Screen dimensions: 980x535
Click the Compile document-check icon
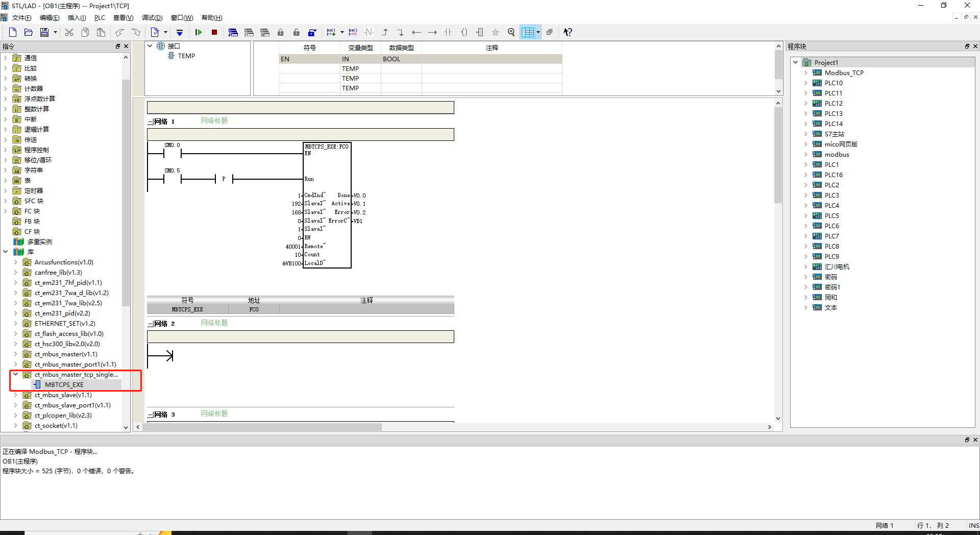pos(155,32)
